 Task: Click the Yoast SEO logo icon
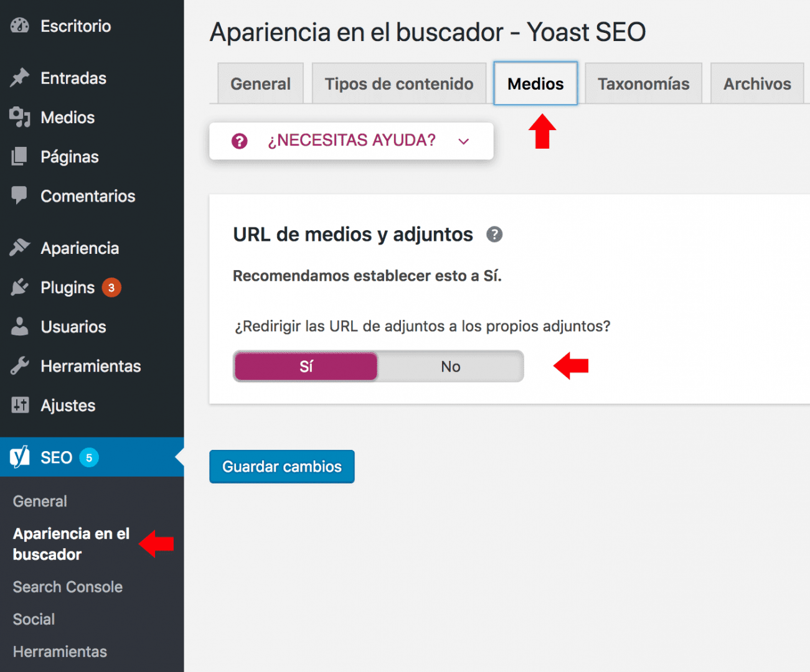[x=20, y=457]
